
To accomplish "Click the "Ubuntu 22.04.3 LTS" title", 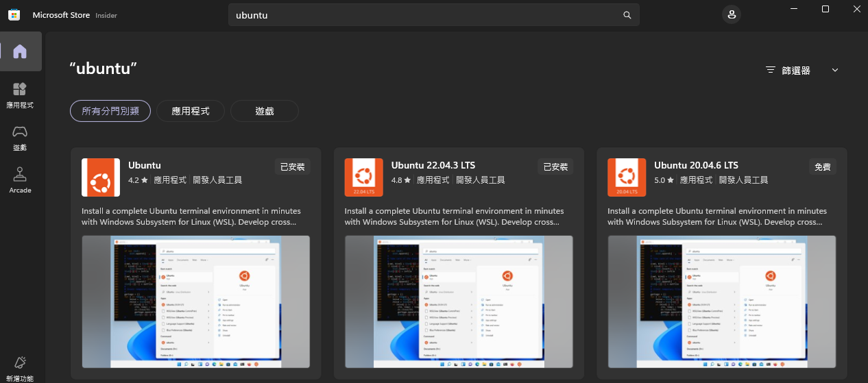I will 433,165.
